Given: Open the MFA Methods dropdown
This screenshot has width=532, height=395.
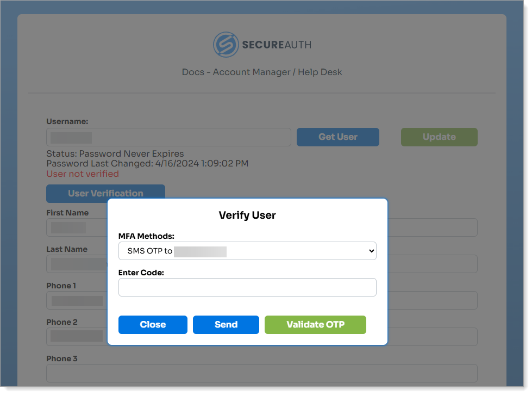Looking at the screenshot, I should pyautogui.click(x=247, y=251).
